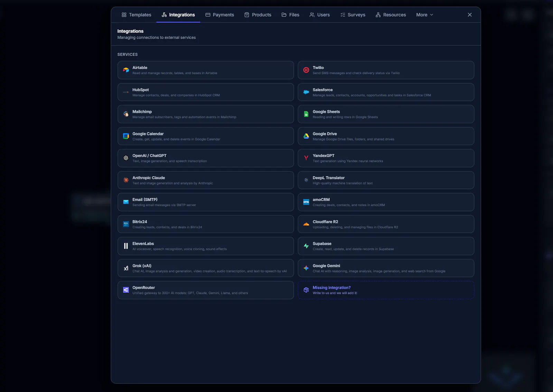This screenshot has width=553, height=392.
Task: Click the ElevenLabs bars icon
Action: (126, 246)
